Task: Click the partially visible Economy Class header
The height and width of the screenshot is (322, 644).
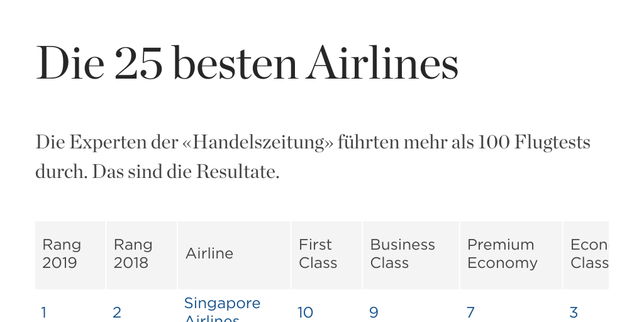Action: [x=589, y=253]
